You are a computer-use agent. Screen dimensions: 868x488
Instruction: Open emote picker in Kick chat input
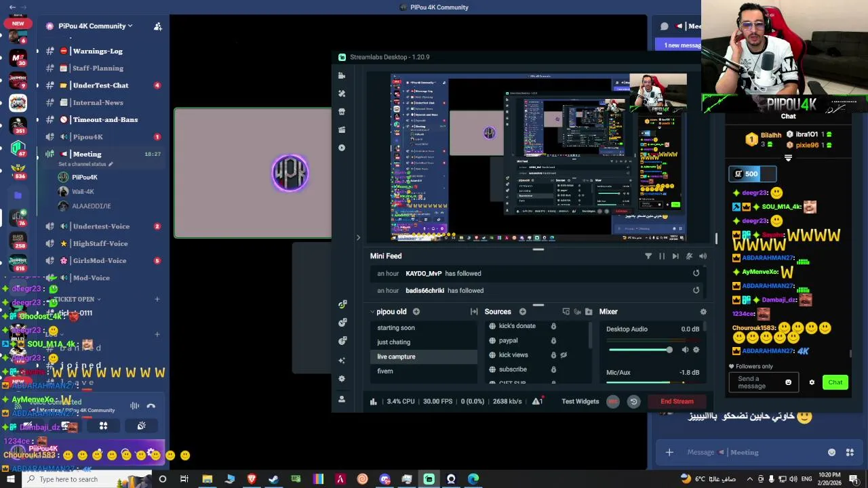tap(788, 382)
